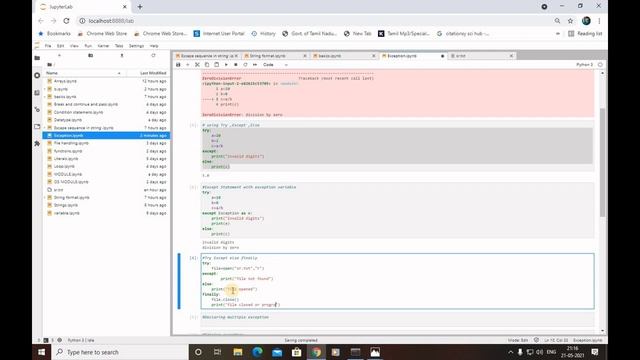Image resolution: width=640 pixels, height=360 pixels.
Task: Restart kernel and run all cells
Action: (255, 65)
